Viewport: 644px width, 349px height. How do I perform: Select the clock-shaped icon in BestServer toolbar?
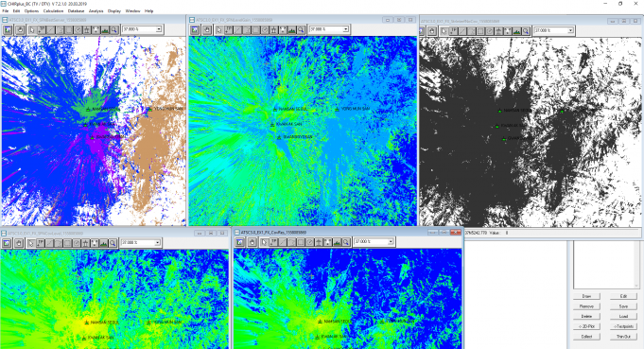[78, 29]
